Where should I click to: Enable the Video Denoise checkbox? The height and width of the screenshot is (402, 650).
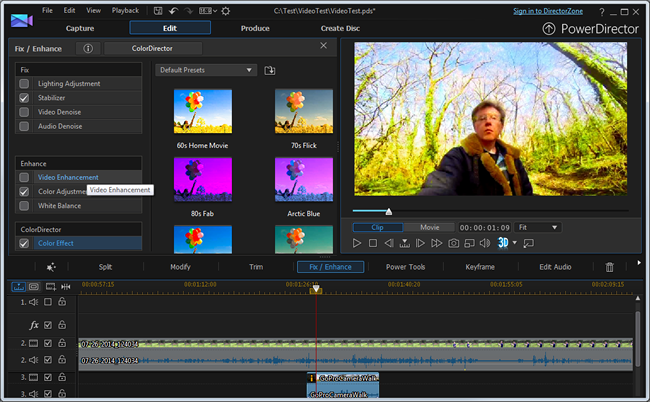(x=24, y=112)
